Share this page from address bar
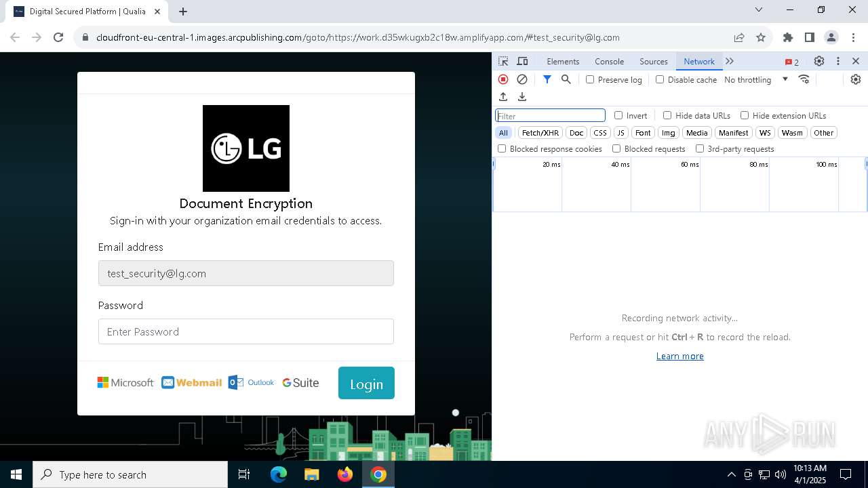Viewport: 868px width, 488px height. click(x=739, y=37)
